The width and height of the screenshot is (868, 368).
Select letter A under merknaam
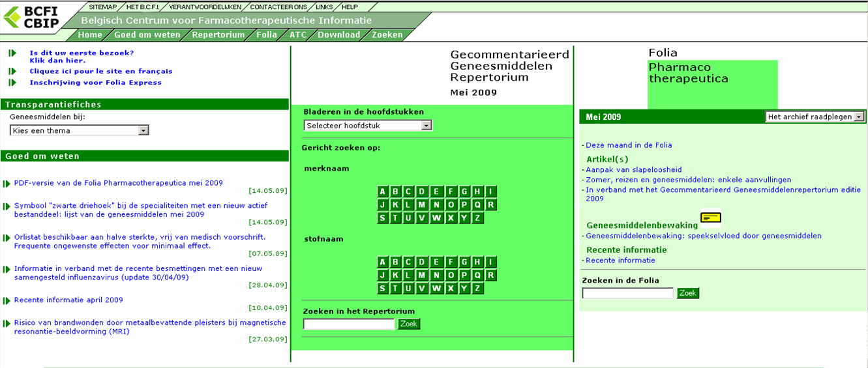tap(382, 191)
